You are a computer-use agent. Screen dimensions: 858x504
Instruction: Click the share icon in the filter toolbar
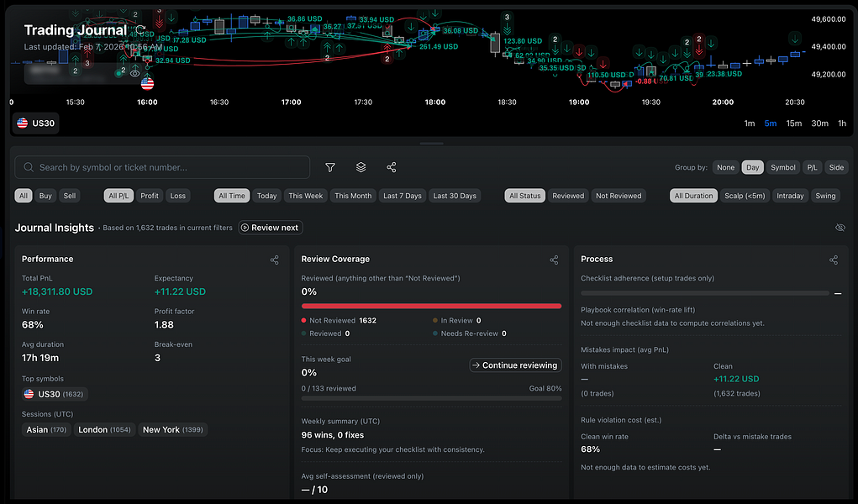(x=391, y=167)
